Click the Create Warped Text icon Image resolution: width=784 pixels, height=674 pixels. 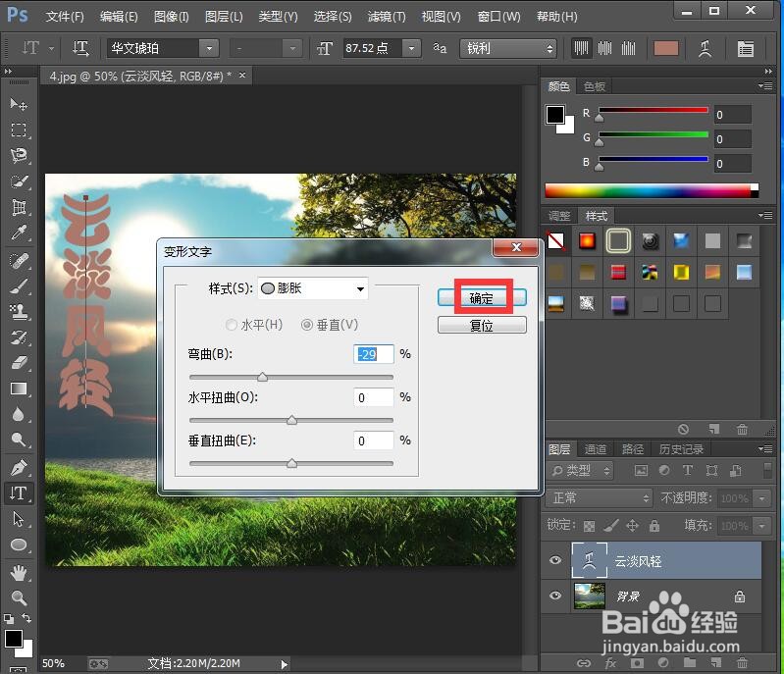(x=705, y=48)
